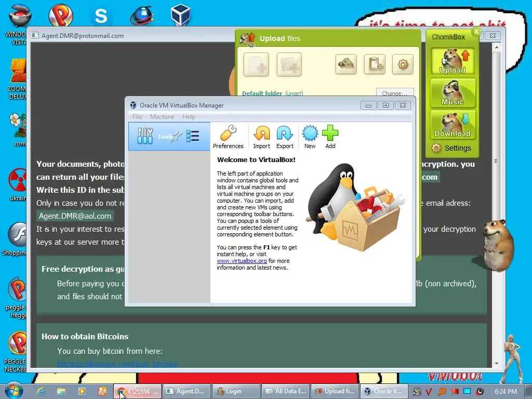Open the Zoom Deluxe desktop icon

(18, 79)
